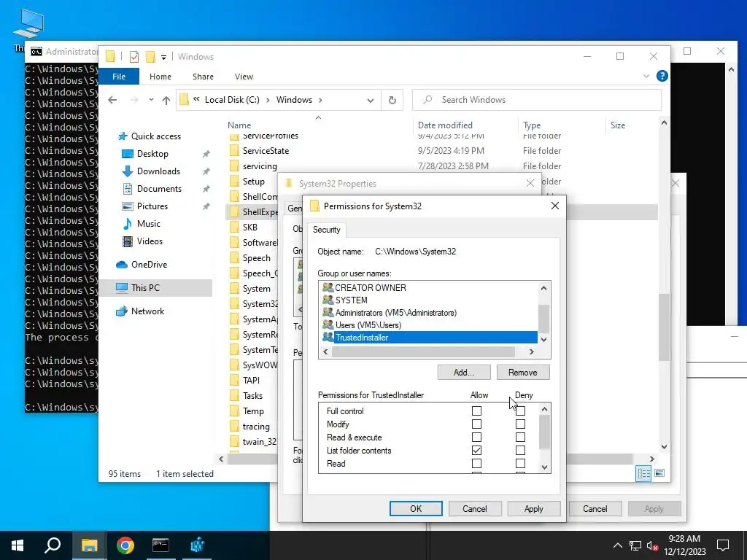Click Apply in Permissions for System32
The image size is (747, 560).
point(533,508)
